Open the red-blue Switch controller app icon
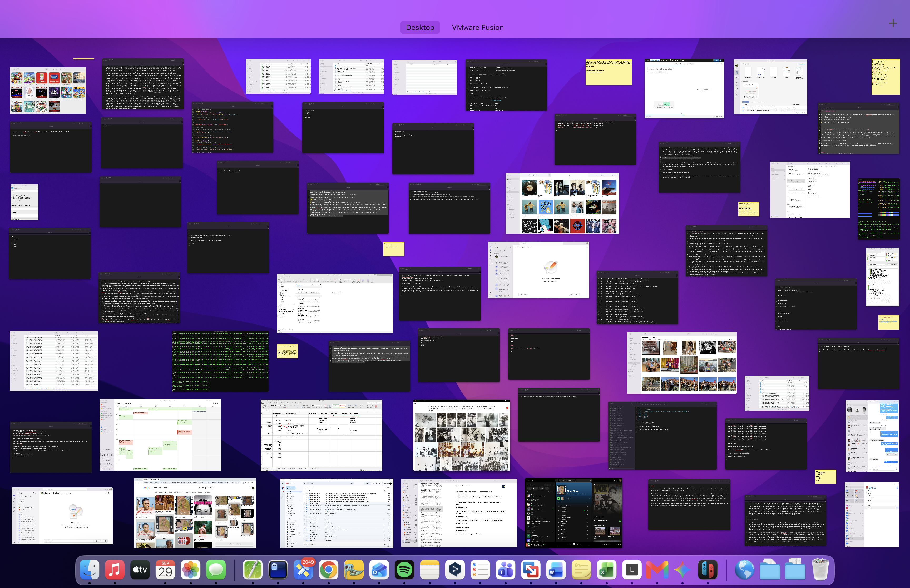 (708, 570)
